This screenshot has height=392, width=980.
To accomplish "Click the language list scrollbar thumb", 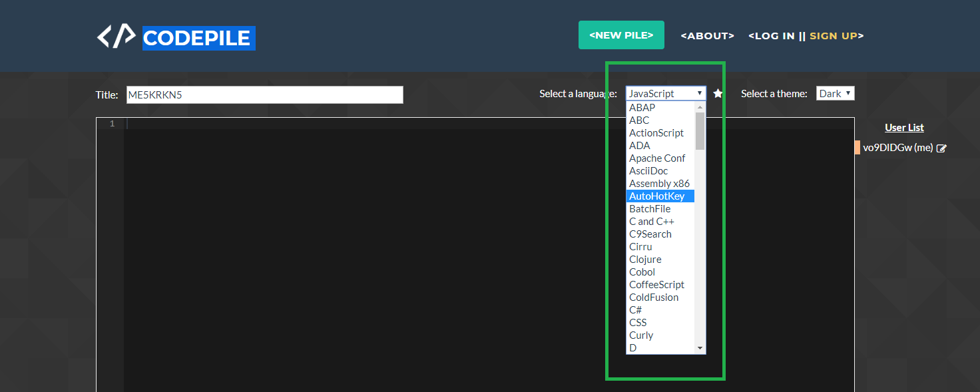I will 700,131.
